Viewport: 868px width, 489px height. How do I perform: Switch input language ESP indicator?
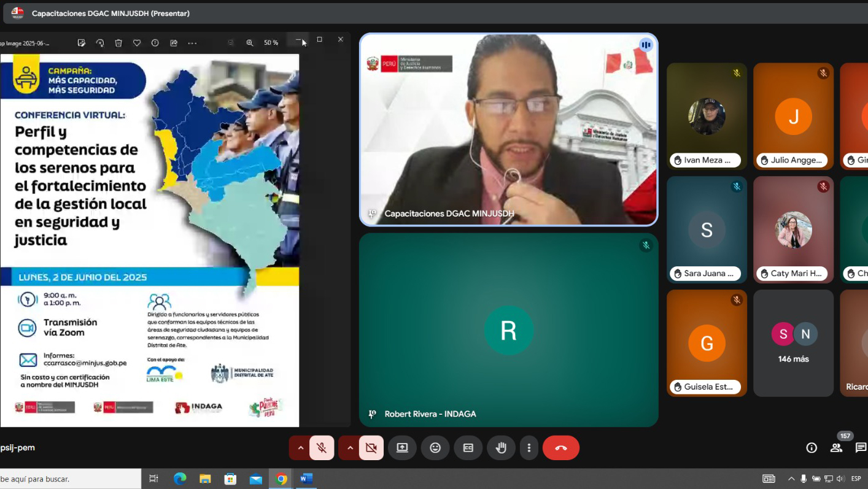tap(856, 479)
